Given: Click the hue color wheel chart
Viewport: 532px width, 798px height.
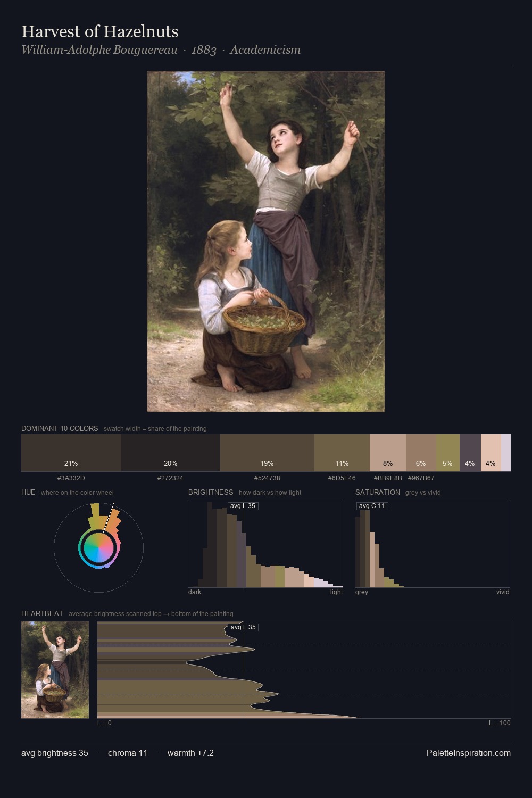Looking at the screenshot, I should pos(98,547).
